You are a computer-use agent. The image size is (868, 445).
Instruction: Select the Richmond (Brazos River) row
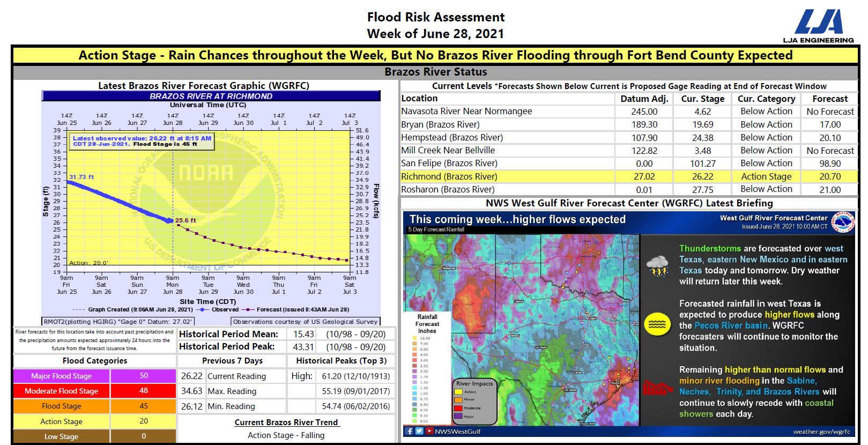(629, 176)
